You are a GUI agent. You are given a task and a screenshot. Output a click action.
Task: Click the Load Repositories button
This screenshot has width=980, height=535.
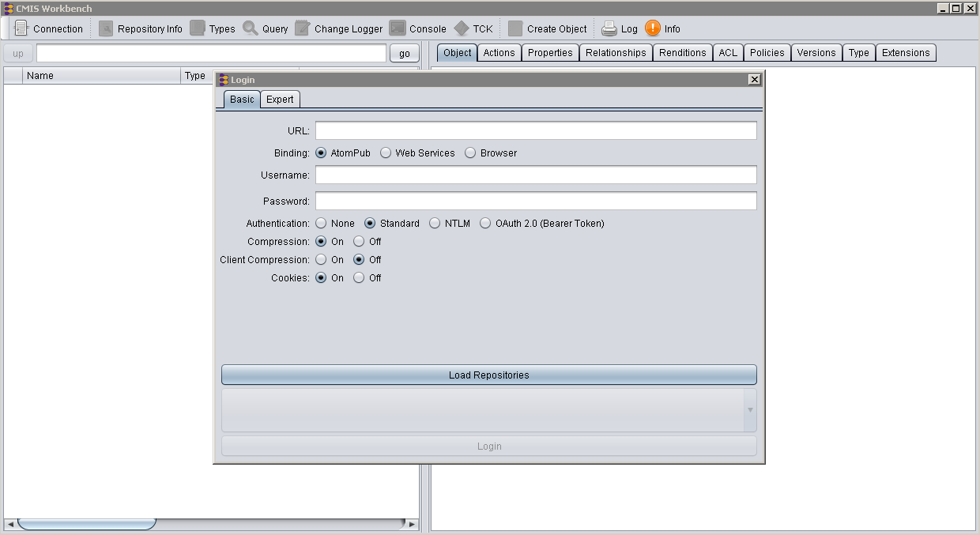coord(489,375)
